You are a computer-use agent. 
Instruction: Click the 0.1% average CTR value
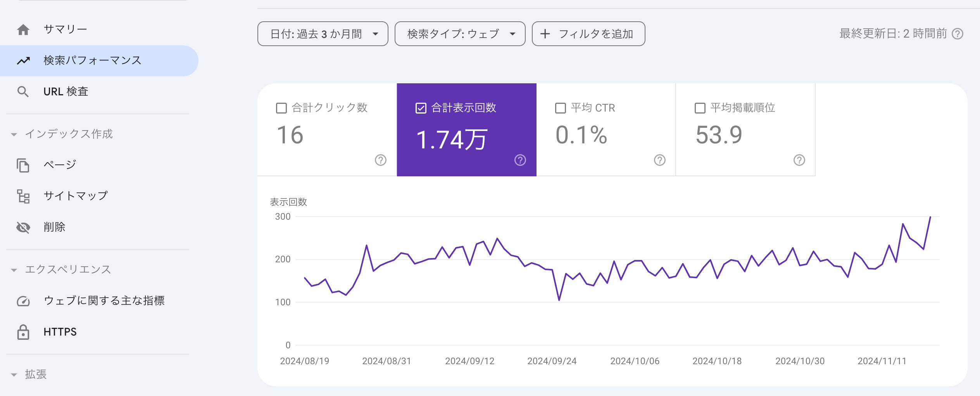coord(581,135)
